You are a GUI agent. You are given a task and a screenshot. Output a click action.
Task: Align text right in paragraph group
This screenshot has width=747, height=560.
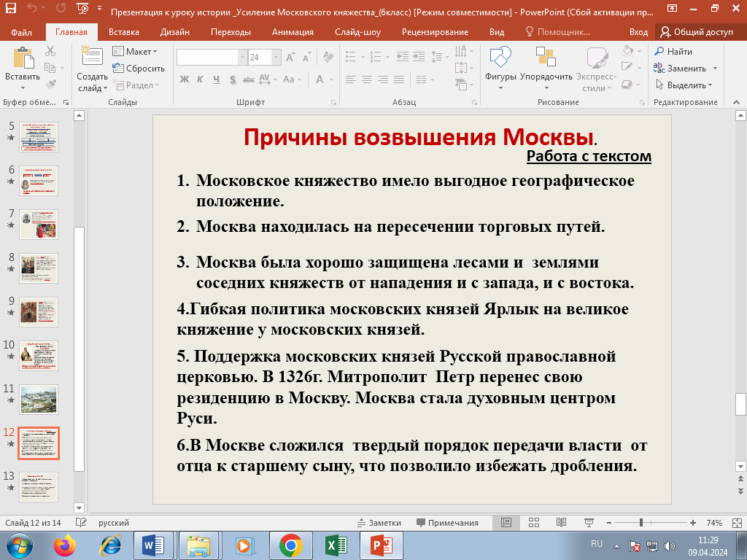tap(383, 79)
